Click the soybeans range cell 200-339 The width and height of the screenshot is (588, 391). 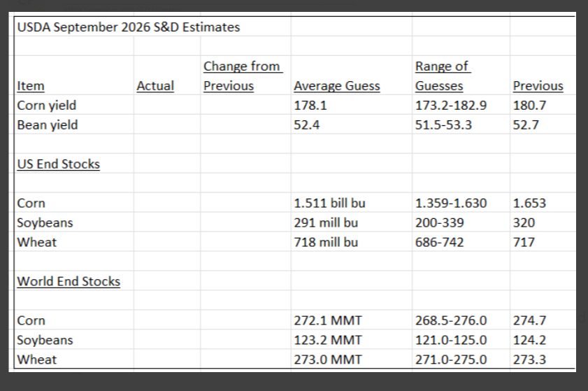pos(439,222)
